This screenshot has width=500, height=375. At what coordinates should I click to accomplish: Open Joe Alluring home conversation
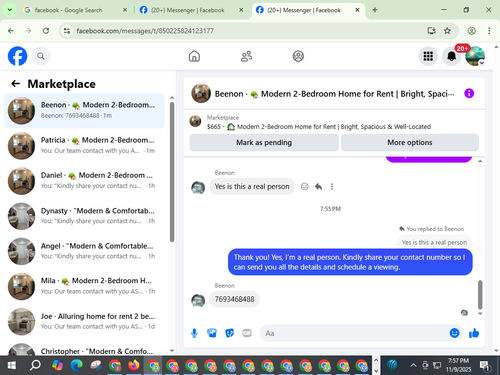pyautogui.click(x=84, y=322)
